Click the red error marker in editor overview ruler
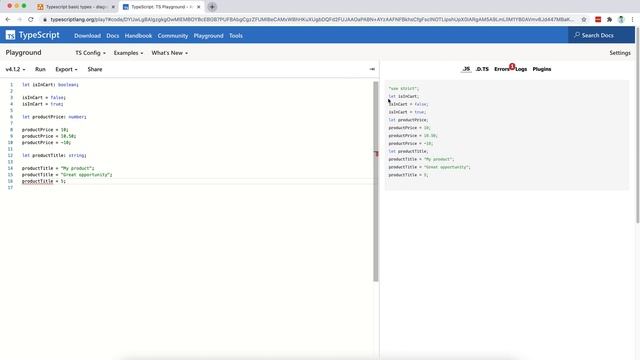The width and height of the screenshot is (640, 360). 376,153
